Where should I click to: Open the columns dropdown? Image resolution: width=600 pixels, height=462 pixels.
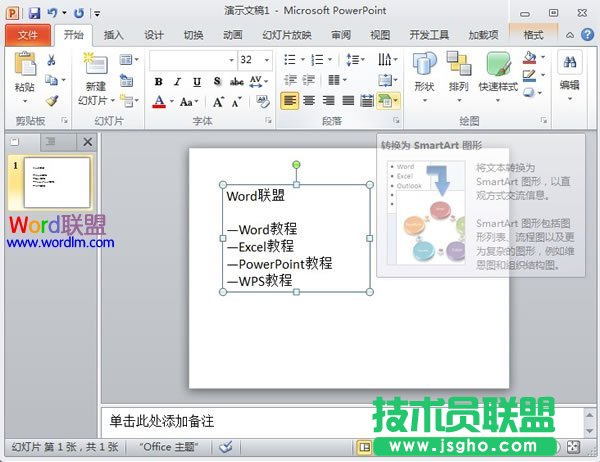(x=338, y=80)
